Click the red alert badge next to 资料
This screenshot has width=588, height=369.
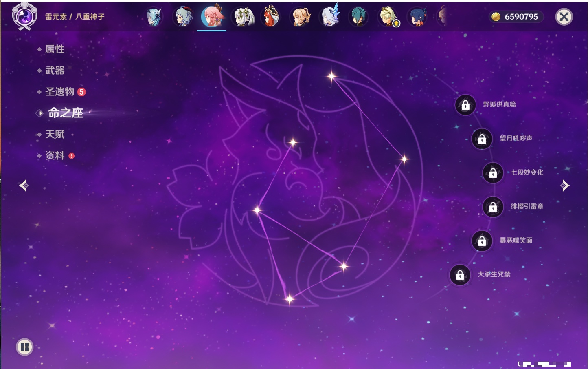[72, 156]
